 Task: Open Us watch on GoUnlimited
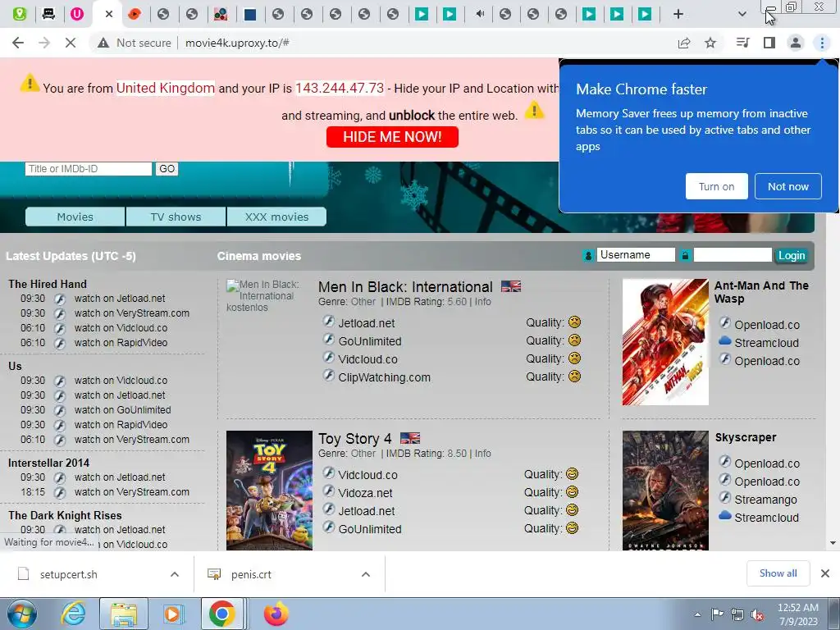coord(123,410)
